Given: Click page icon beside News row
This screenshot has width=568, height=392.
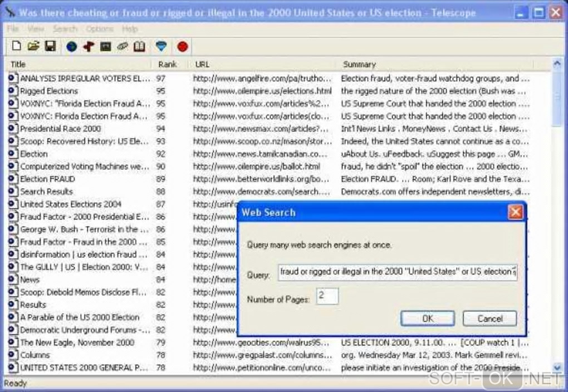Looking at the screenshot, I should 13,280.
